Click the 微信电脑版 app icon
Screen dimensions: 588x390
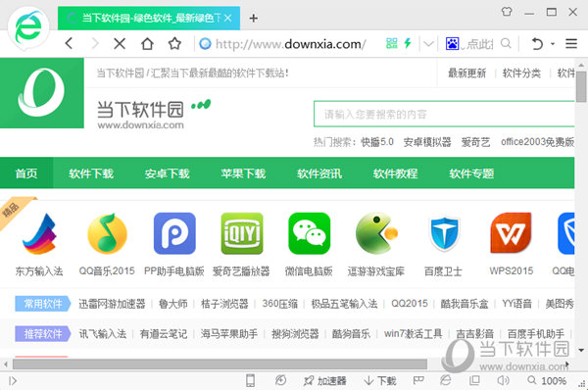[309, 233]
